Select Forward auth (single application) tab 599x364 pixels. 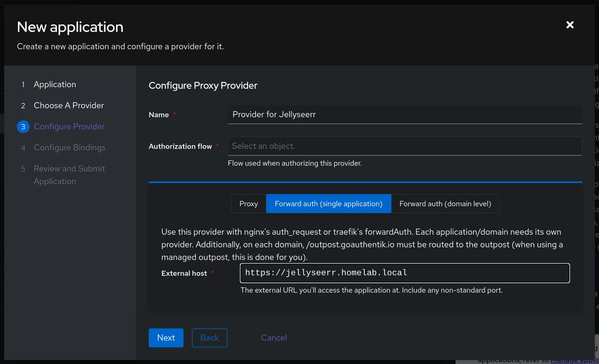[x=329, y=204]
